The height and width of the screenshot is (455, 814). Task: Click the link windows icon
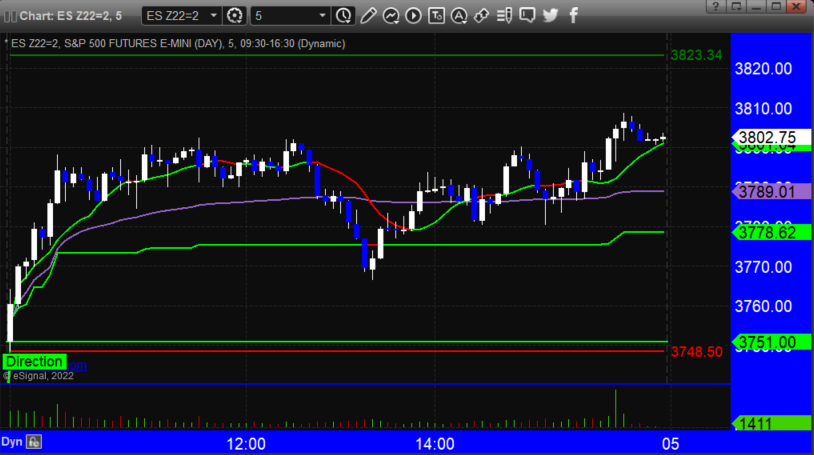(x=481, y=16)
